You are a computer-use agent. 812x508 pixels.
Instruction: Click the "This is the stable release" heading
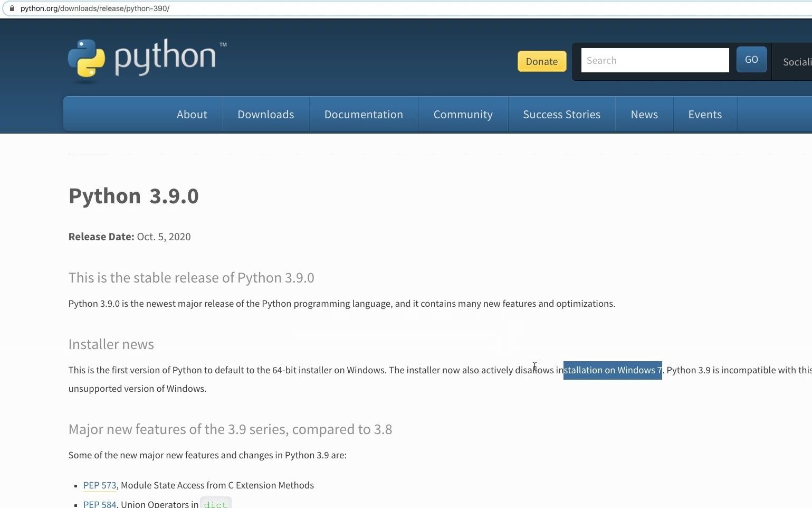[191, 278]
